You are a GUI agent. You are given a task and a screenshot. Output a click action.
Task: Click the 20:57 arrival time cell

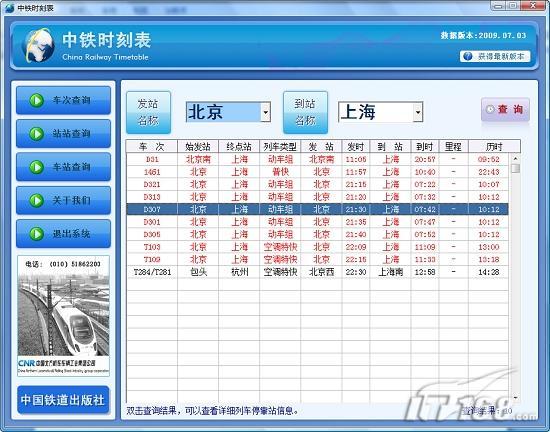click(x=425, y=159)
